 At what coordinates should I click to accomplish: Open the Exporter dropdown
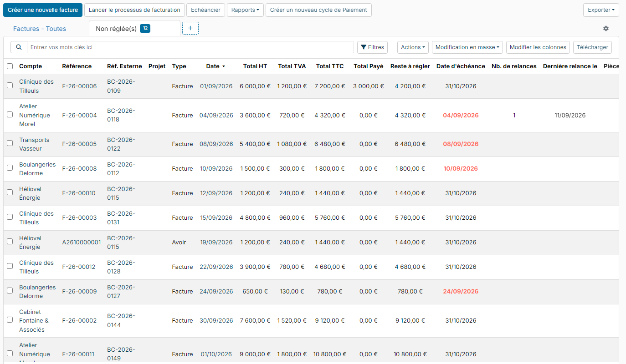pos(601,10)
